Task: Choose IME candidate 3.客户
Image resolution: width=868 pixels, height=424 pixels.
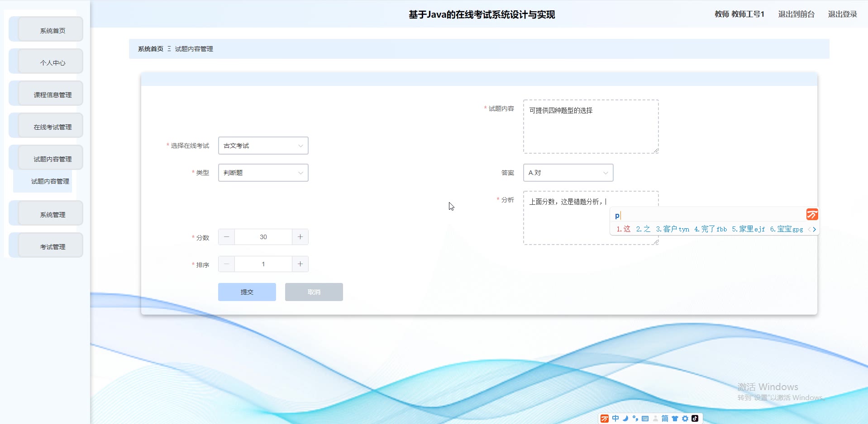Action: 672,229
